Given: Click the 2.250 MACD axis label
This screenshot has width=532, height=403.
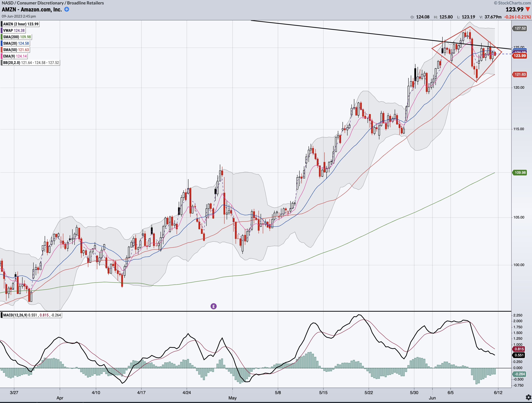Looking at the screenshot, I should (x=518, y=315).
